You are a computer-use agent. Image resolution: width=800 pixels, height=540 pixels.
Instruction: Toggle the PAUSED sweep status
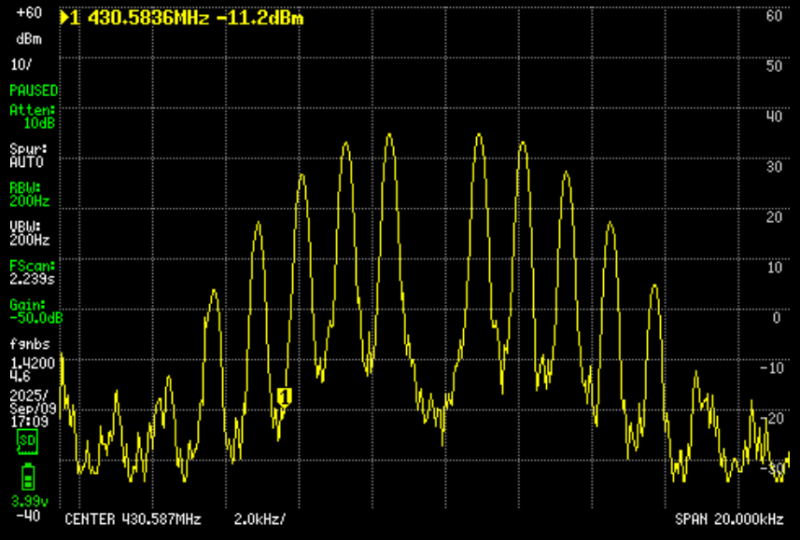click(33, 90)
